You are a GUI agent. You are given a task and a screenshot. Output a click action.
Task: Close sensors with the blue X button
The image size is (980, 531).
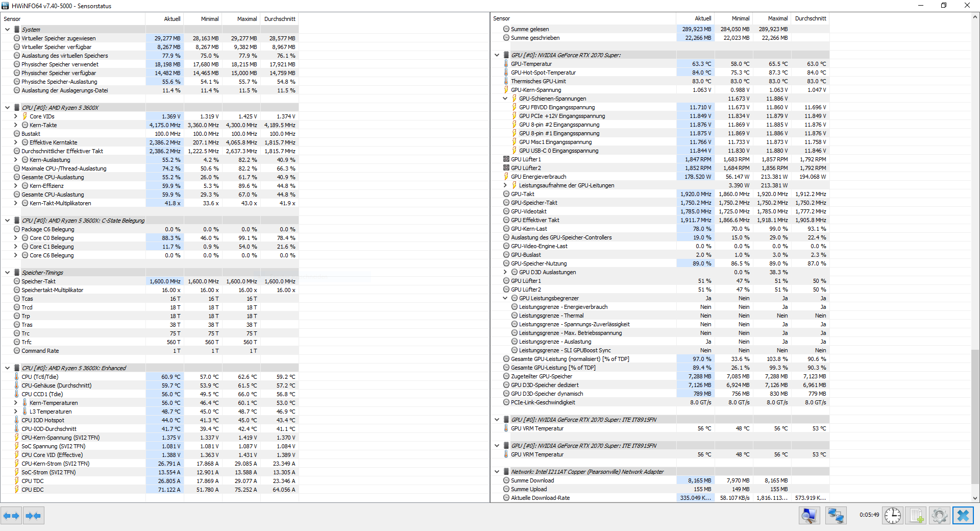(963, 516)
